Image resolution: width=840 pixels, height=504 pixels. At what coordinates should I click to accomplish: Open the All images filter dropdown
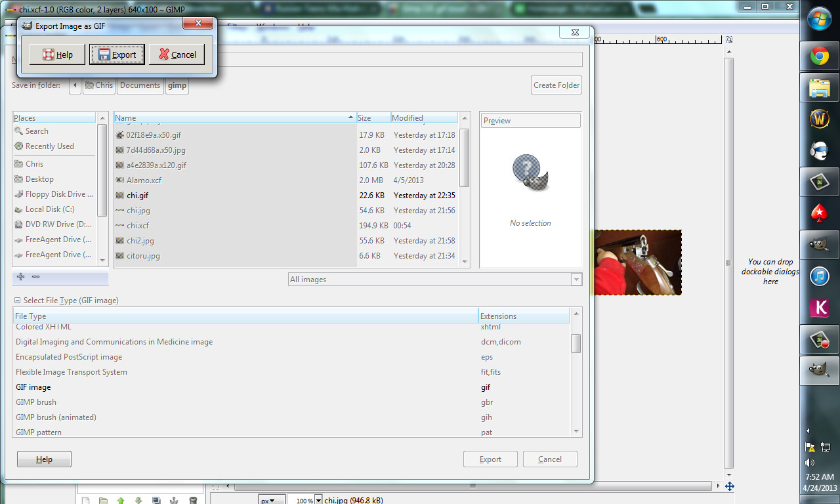tap(435, 280)
